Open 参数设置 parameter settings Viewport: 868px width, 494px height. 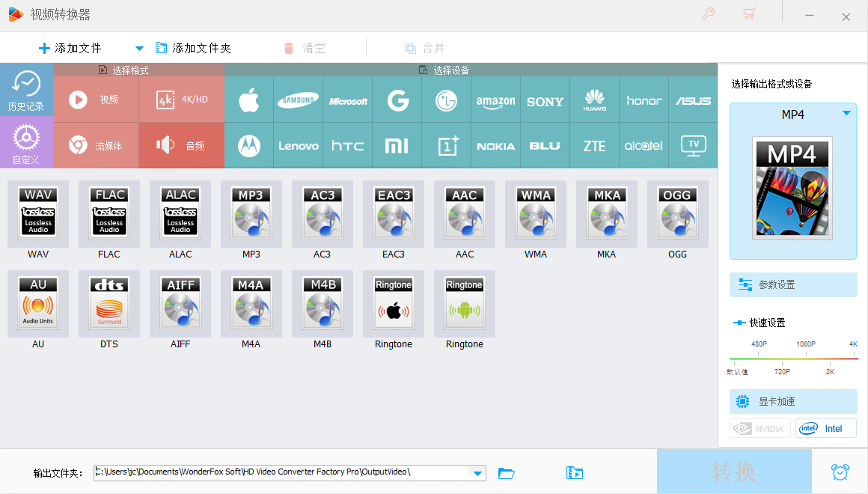(x=793, y=284)
